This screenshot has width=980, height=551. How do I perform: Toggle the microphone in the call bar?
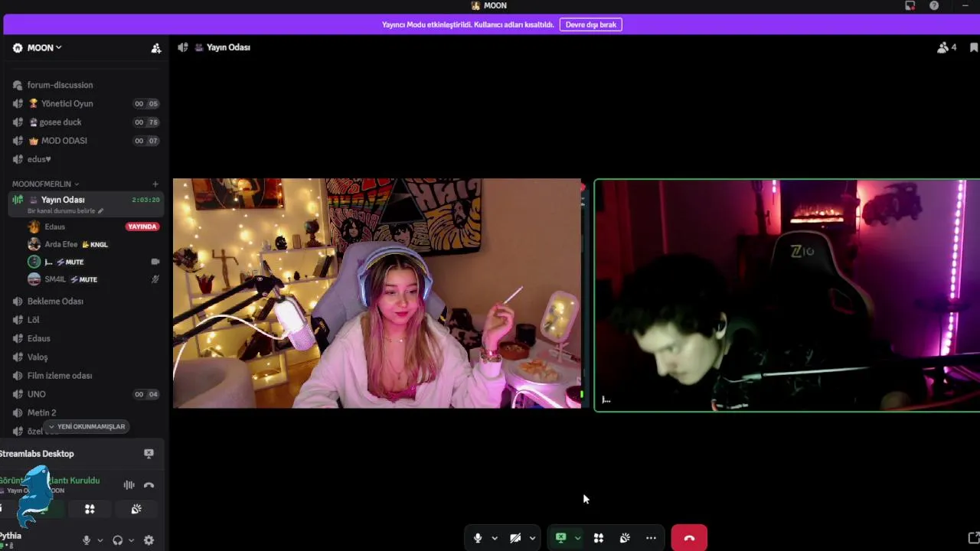pyautogui.click(x=478, y=538)
